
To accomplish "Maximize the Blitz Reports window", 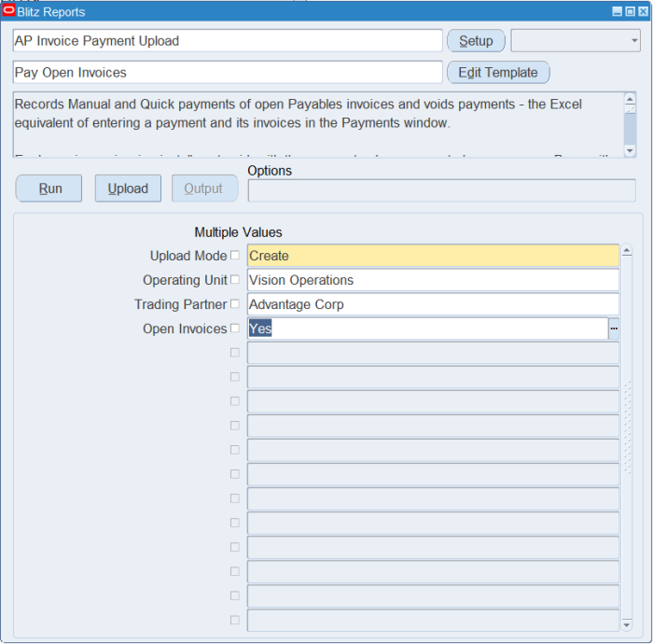I will tap(631, 11).
